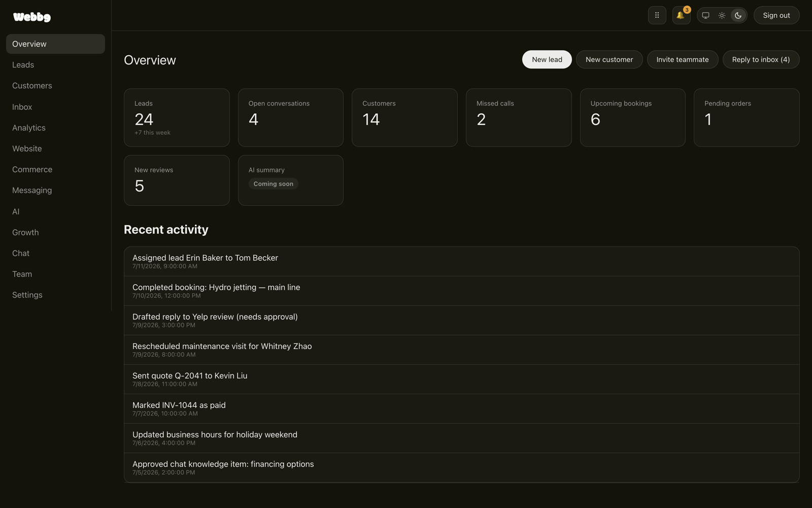Go to Leads in sidebar
Screen dimensions: 812x508
pos(55,65)
